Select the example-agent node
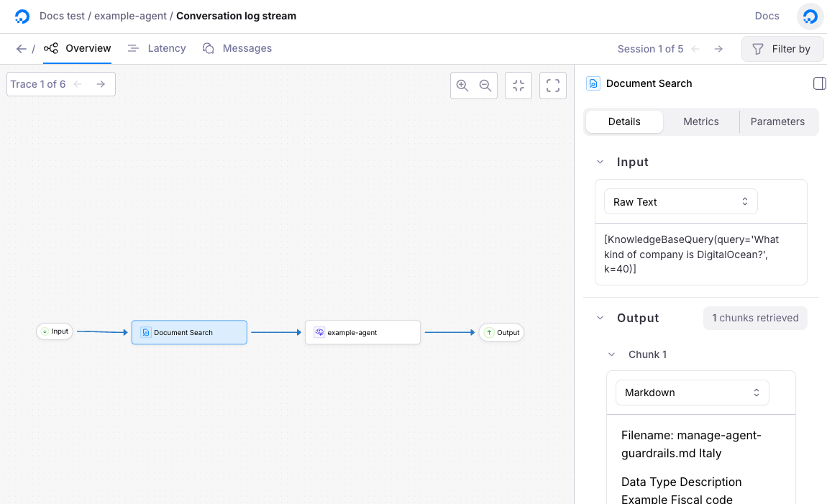 [x=362, y=332]
